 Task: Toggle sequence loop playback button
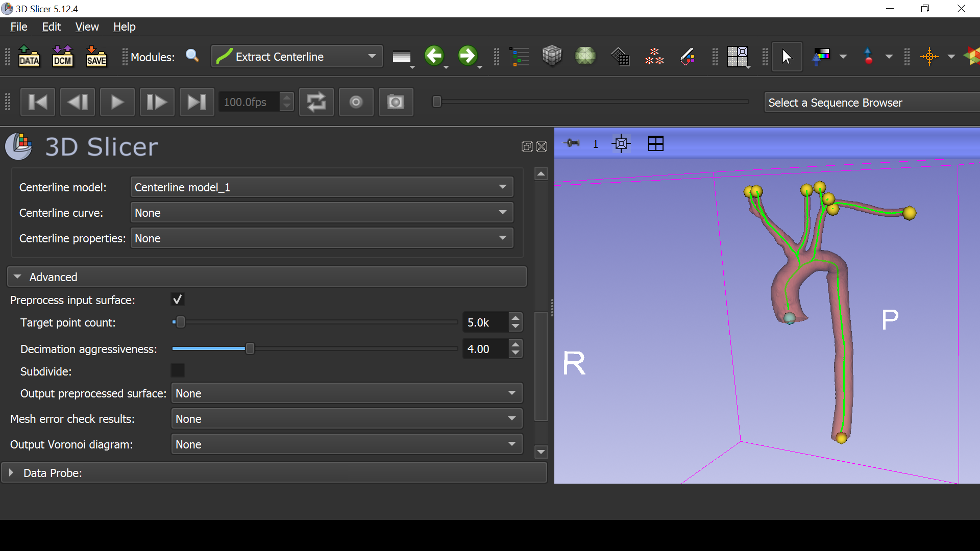tap(316, 102)
